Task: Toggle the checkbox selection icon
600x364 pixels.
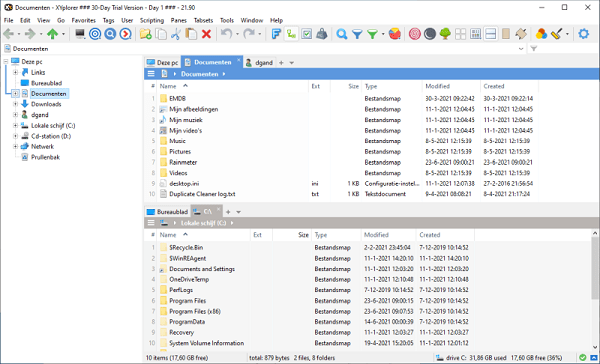Action: pyautogui.click(x=307, y=34)
